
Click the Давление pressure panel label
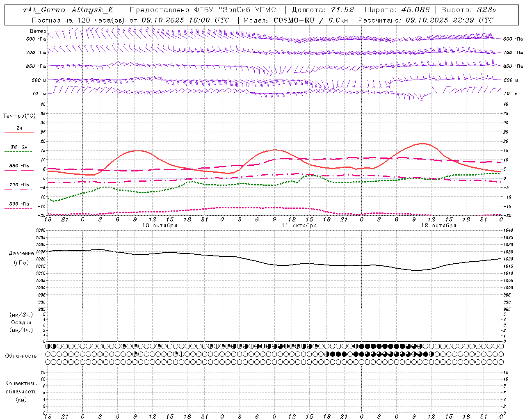coord(21,253)
